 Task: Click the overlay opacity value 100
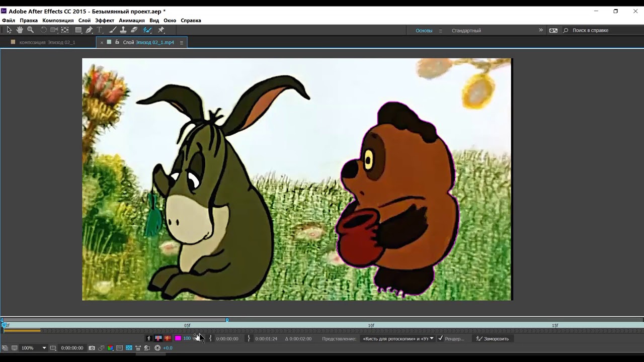[x=187, y=338]
